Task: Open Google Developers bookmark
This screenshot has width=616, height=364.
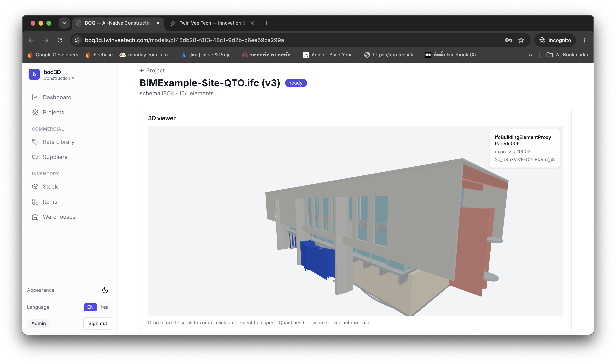Action: pyautogui.click(x=53, y=55)
